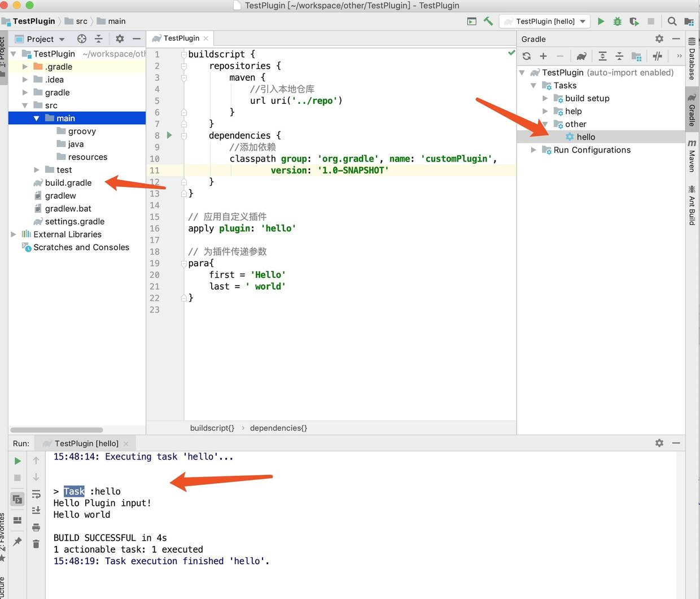Open the Project view dropdown
The image size is (700, 599).
click(40, 39)
